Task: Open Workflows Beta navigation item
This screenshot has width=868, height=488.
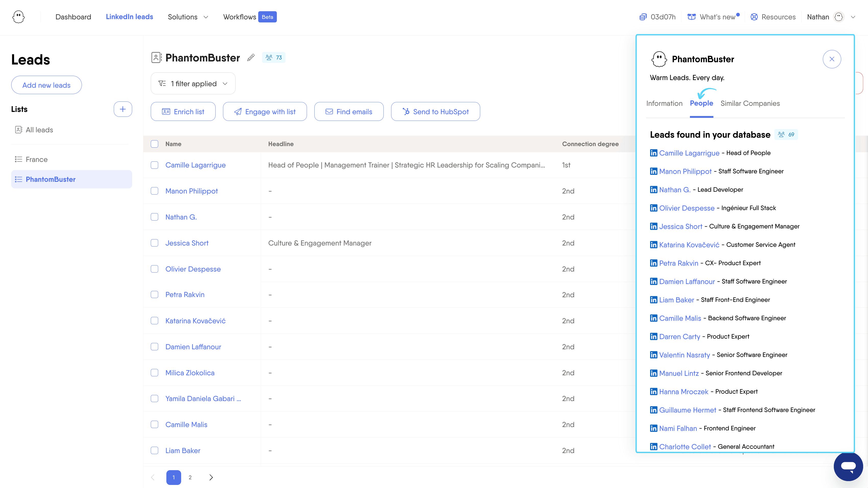Action: click(250, 17)
